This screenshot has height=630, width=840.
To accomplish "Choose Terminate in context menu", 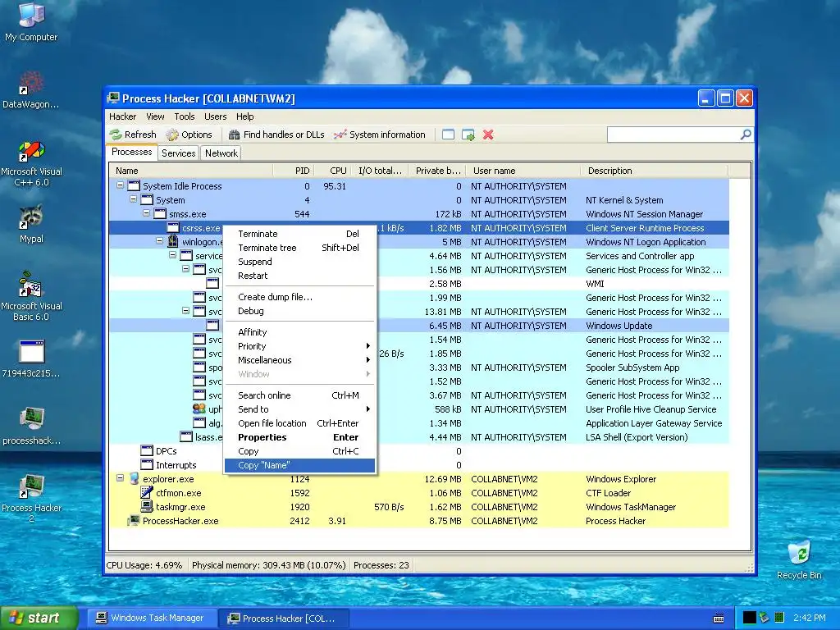I will pos(299,234).
